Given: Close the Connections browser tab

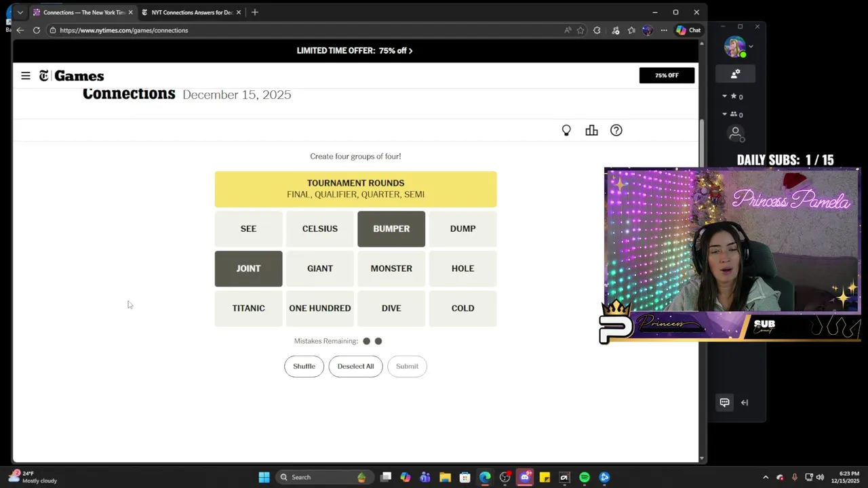Looking at the screenshot, I should (x=130, y=12).
